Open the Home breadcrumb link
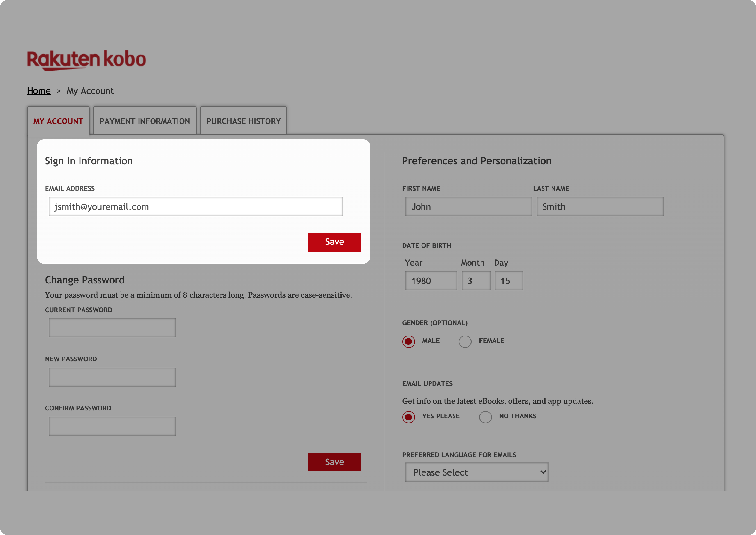The height and width of the screenshot is (535, 756). 39,91
